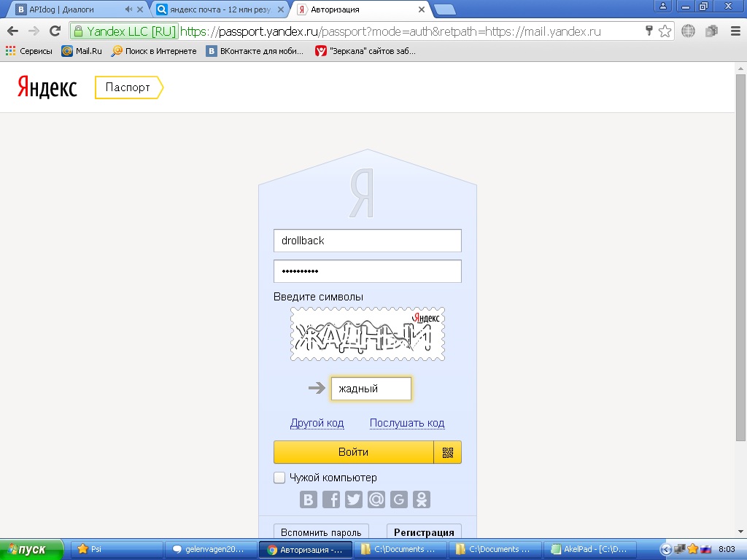
Task: Click the system tray clock 8:03
Action: point(727,550)
